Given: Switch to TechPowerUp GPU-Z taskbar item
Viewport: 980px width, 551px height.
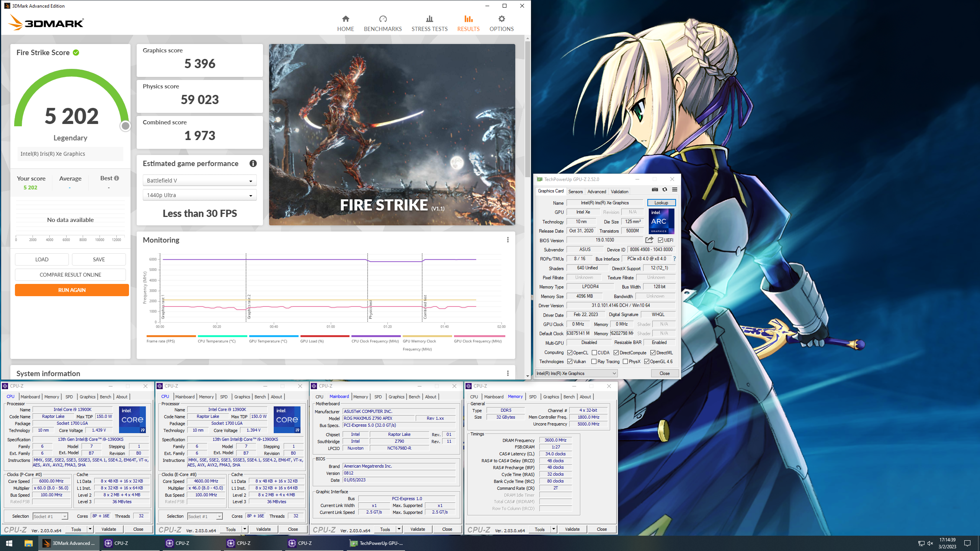Looking at the screenshot, I should click(376, 543).
